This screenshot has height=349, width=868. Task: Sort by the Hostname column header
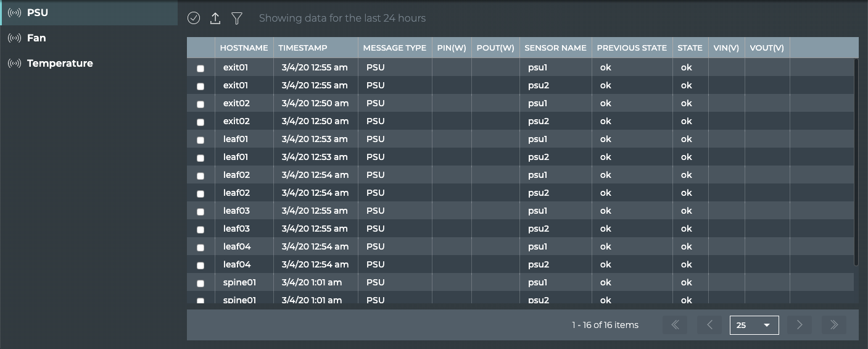click(244, 48)
